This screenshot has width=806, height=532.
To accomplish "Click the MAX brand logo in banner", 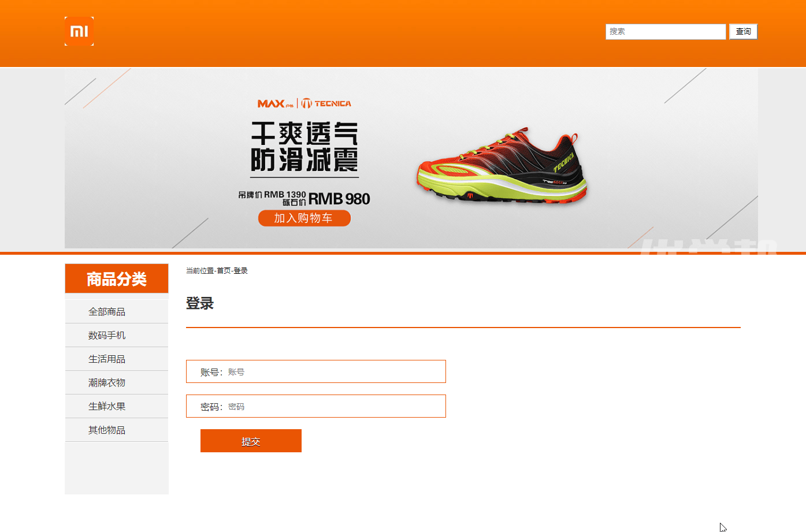I will [x=274, y=103].
